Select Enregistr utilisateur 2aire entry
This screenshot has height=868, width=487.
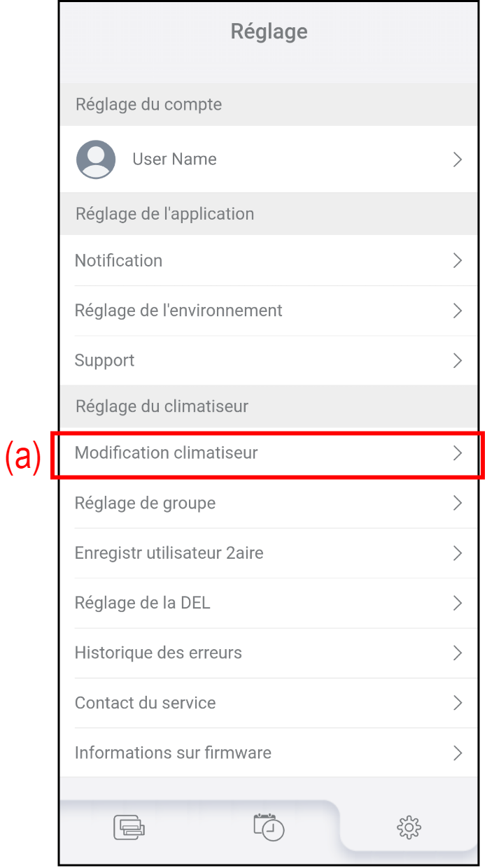169,553
